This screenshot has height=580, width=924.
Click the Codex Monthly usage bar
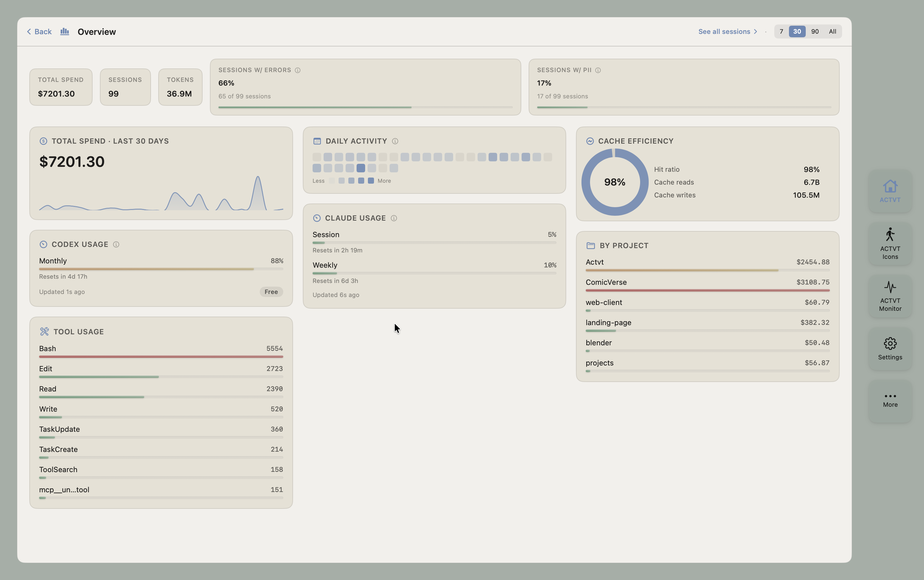coord(161,269)
